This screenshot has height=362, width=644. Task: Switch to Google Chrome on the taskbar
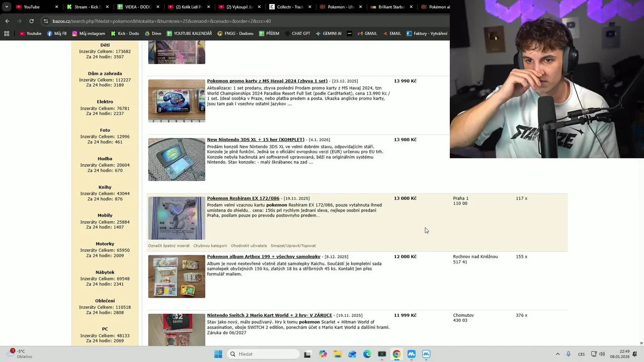396,354
